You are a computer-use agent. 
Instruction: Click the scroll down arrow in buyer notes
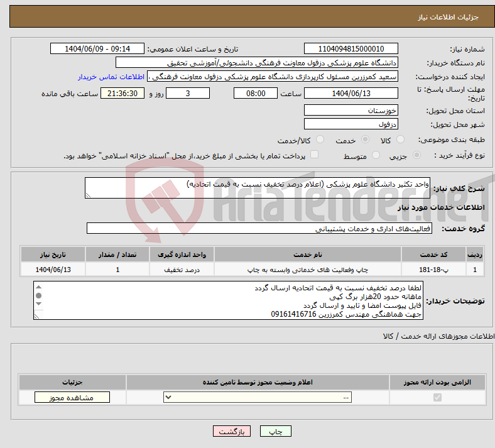pos(38,303)
